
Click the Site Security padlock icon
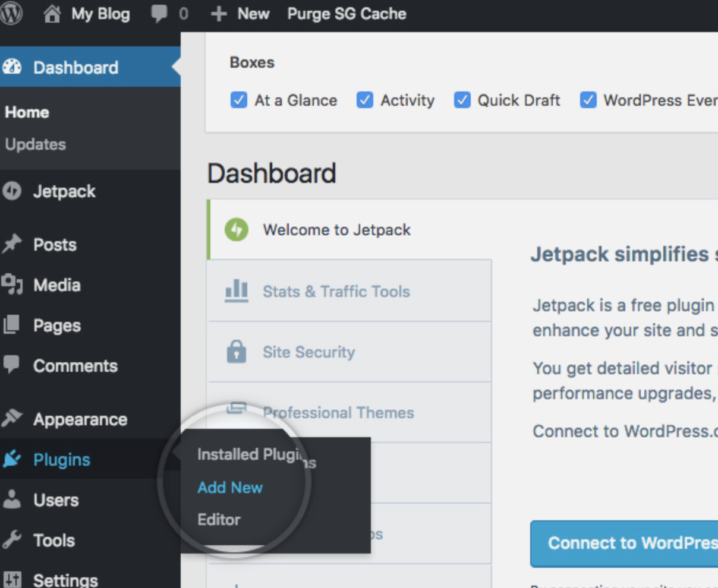pyautogui.click(x=237, y=352)
